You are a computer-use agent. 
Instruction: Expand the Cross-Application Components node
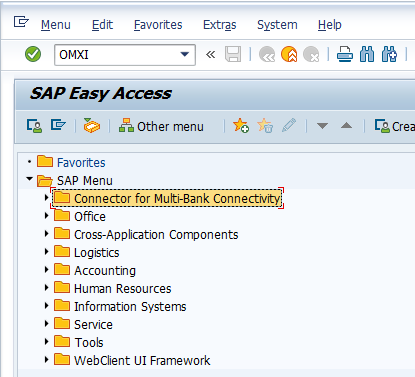(x=47, y=234)
